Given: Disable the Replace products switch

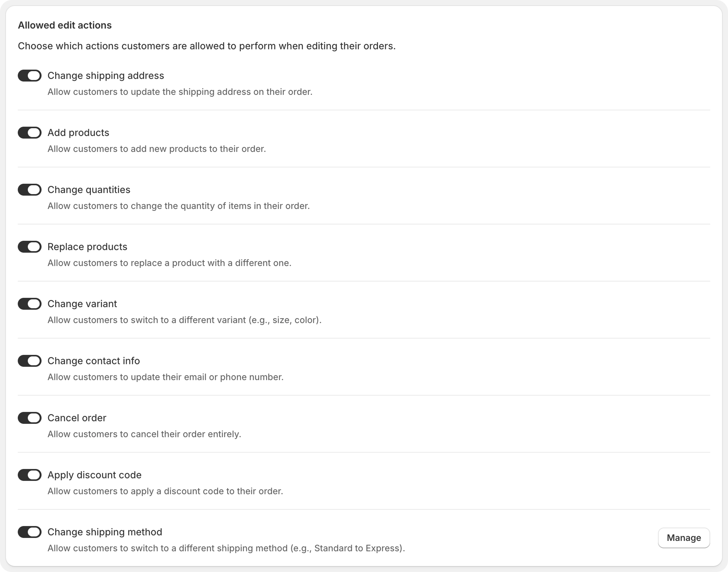Looking at the screenshot, I should [x=30, y=247].
